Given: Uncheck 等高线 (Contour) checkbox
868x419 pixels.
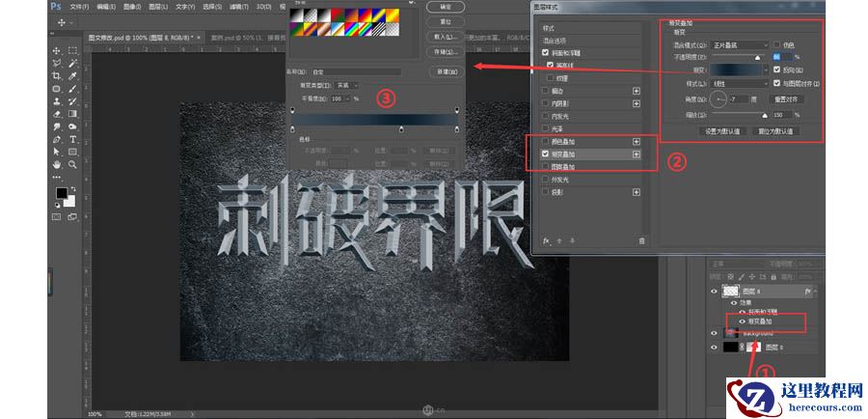Looking at the screenshot, I should [x=551, y=66].
